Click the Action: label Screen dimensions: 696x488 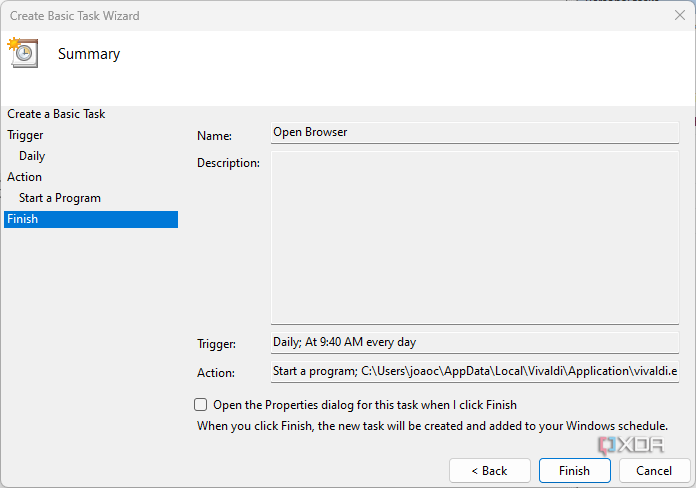point(216,373)
